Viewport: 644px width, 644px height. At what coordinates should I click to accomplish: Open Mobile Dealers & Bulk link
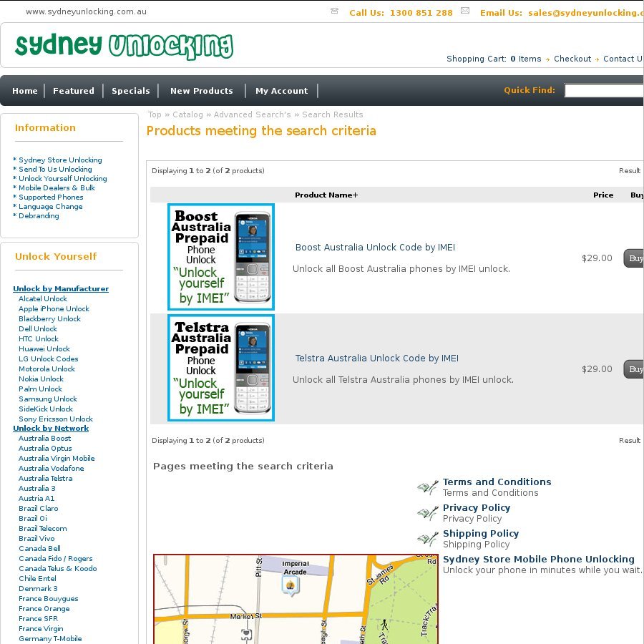[57, 187]
